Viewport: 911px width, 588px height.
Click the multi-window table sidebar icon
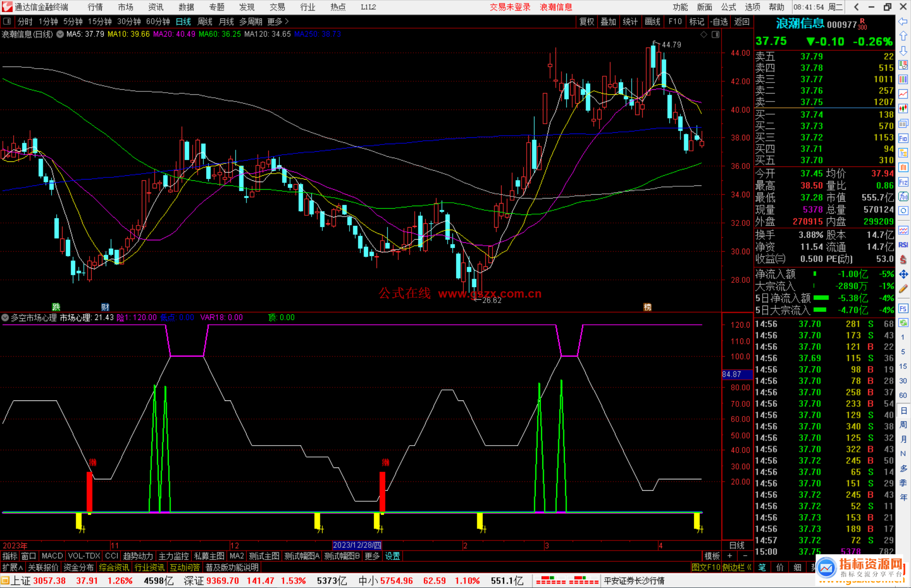[x=903, y=124]
